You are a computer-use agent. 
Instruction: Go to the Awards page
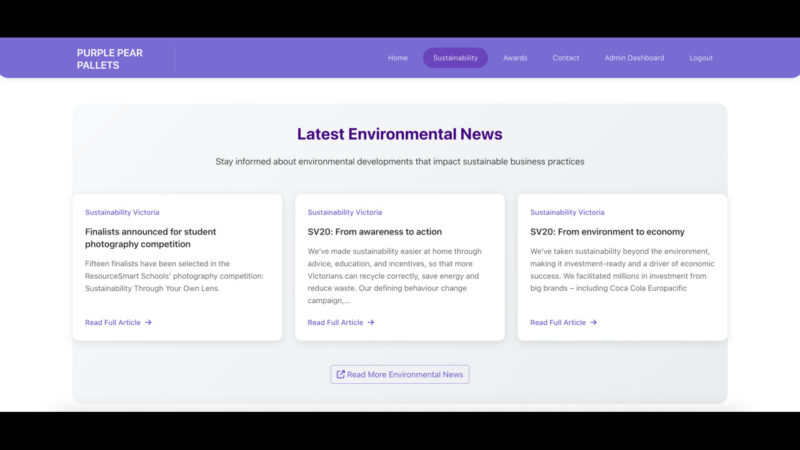coord(515,58)
